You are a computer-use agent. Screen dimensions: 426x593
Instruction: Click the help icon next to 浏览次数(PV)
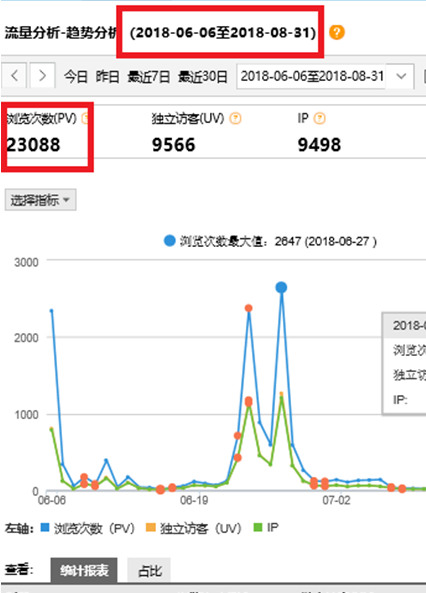[x=86, y=119]
